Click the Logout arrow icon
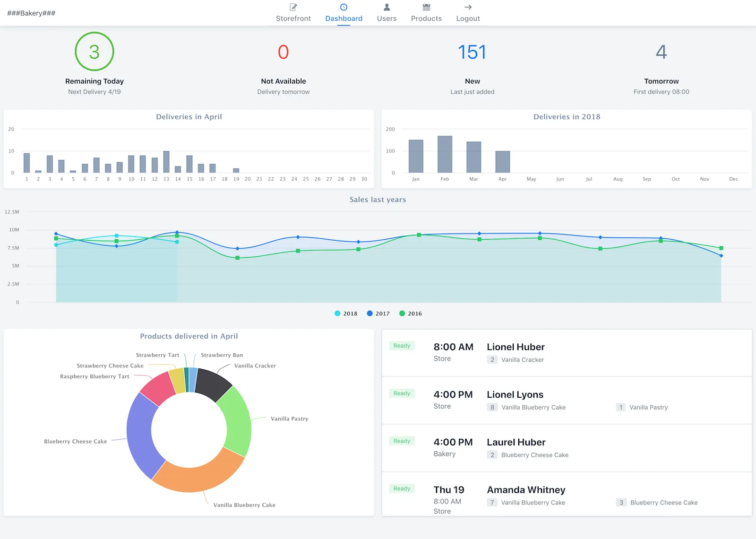The image size is (756, 539). pos(467,7)
